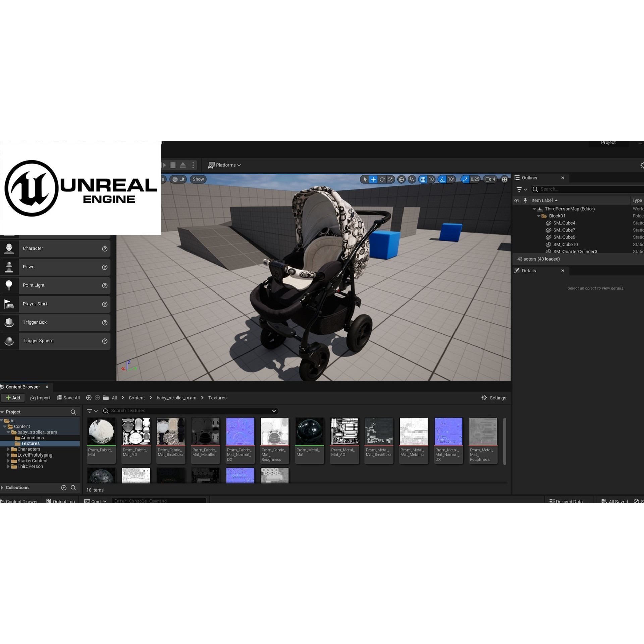Click the eject button in the toolbar
This screenshot has width=644, height=644.
click(183, 165)
